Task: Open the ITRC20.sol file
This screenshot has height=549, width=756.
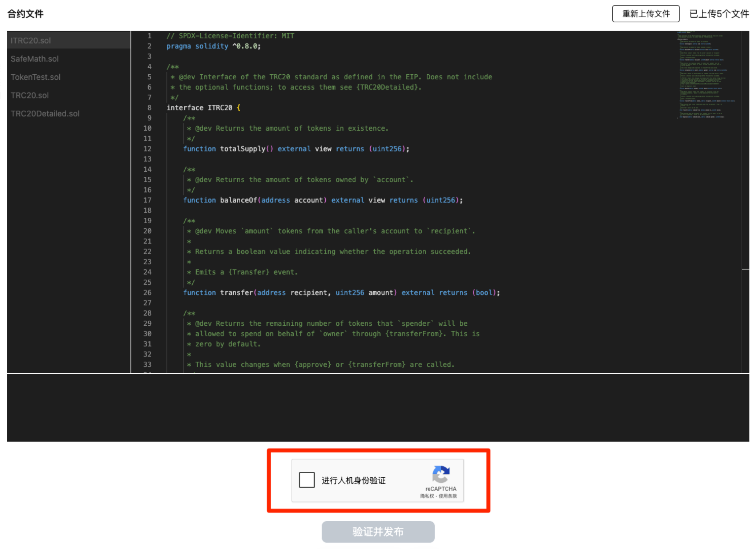Action: pyautogui.click(x=69, y=40)
